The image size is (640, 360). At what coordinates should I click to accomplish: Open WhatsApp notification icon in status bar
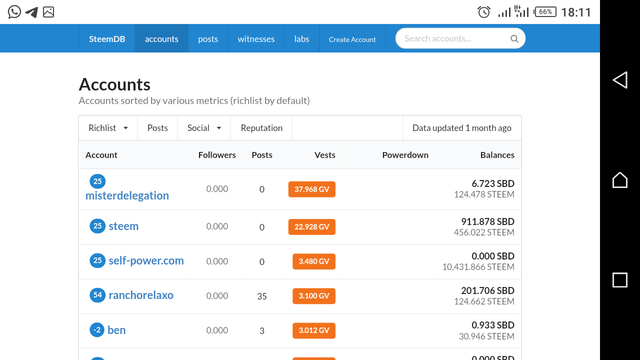(x=14, y=12)
